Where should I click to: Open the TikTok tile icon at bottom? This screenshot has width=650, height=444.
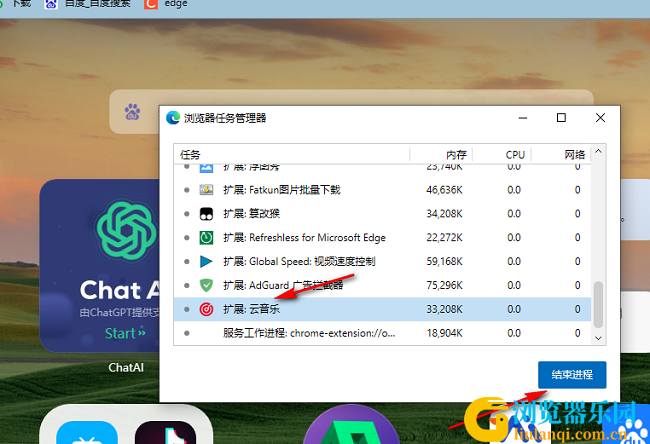click(x=165, y=432)
